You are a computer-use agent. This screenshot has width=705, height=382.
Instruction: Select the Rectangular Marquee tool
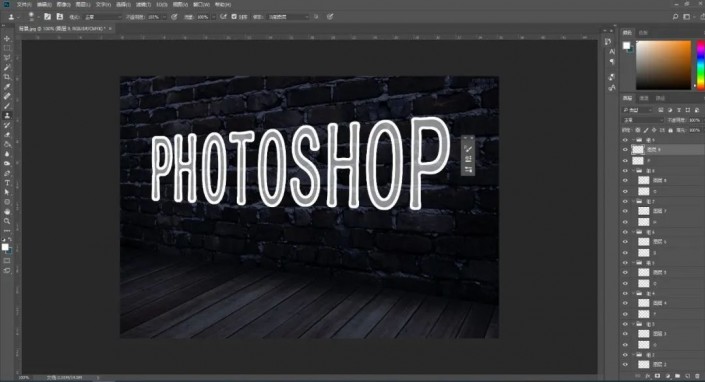click(7, 48)
